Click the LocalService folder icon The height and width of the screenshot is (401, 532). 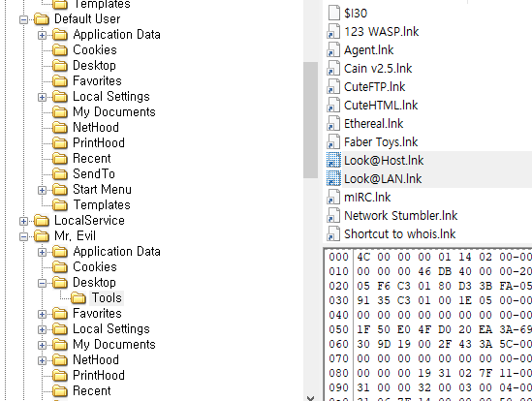(x=42, y=221)
